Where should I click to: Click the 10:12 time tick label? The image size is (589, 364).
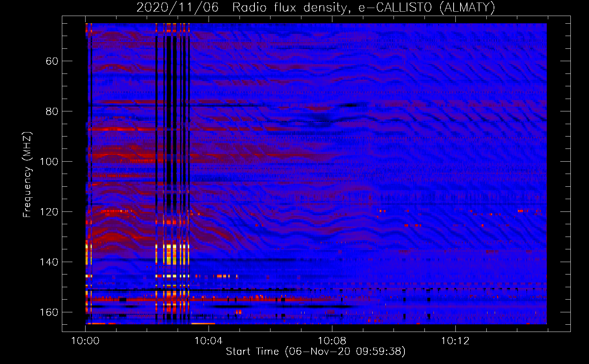click(x=455, y=341)
